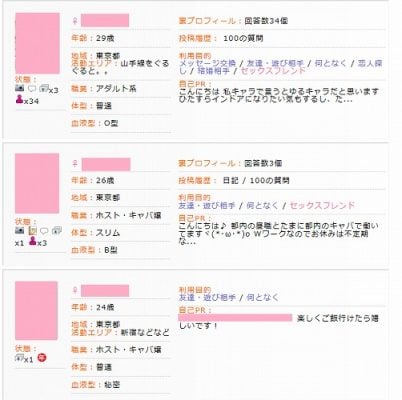Image resolution: width=402 pixels, height=400 pixels.
Task: Click the diary notebook icon in the second profile's status
Action: point(32,231)
